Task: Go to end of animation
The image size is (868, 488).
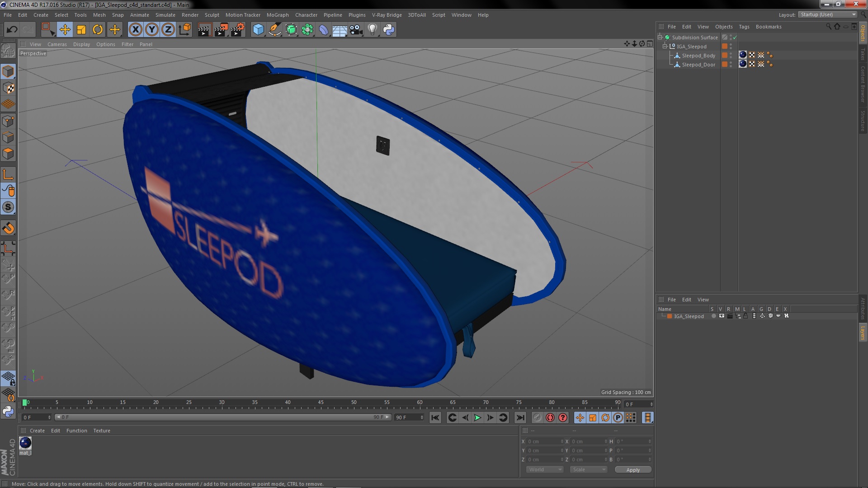Action: (x=520, y=418)
